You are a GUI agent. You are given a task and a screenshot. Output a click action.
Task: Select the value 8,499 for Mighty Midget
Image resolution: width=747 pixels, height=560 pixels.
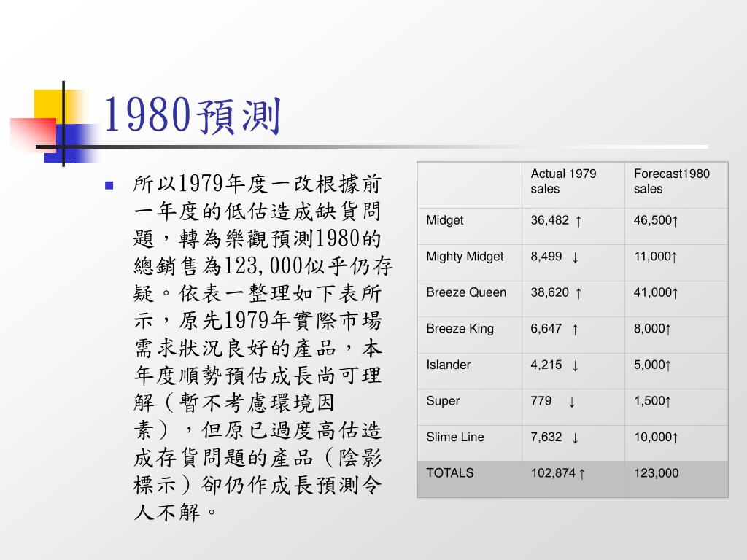pos(546,256)
